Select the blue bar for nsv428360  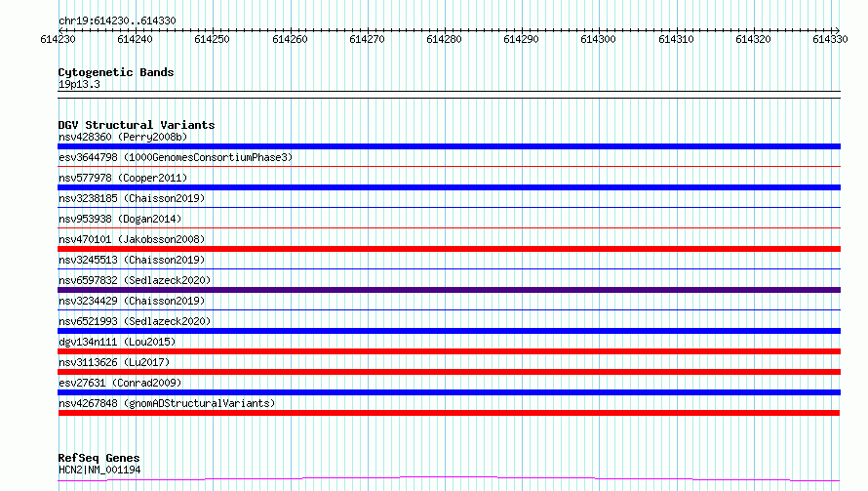(449, 146)
